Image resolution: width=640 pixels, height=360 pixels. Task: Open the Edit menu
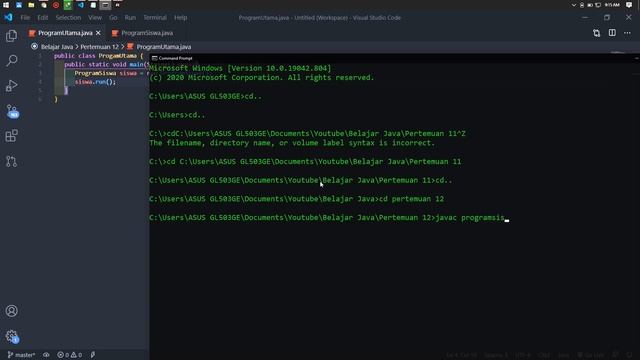(x=42, y=18)
